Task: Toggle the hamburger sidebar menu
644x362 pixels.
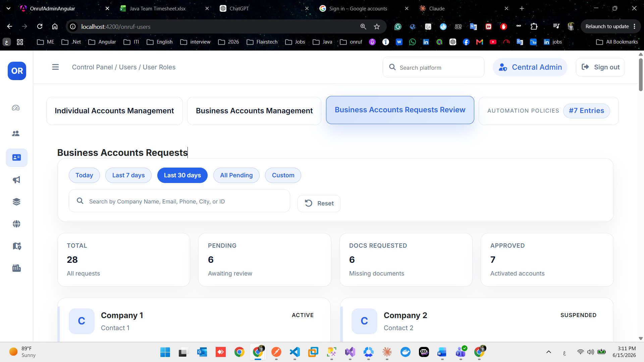Action: pos(55,67)
